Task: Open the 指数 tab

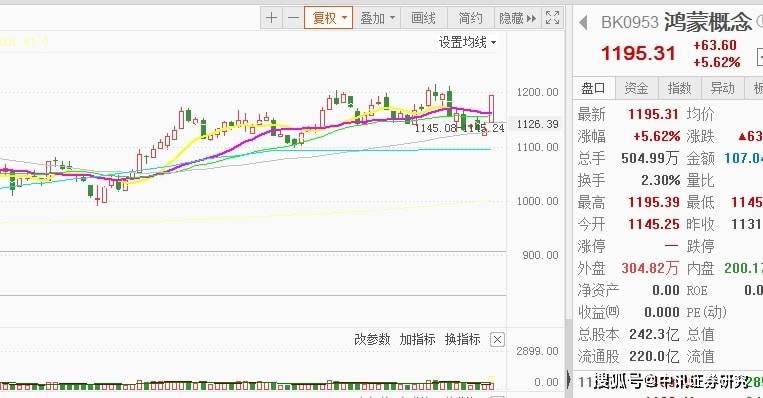Action: 679,88
